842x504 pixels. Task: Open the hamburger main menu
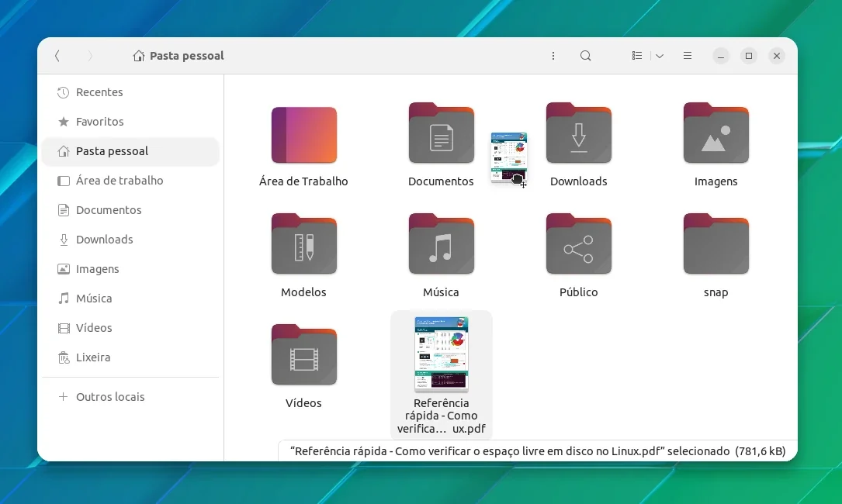688,56
